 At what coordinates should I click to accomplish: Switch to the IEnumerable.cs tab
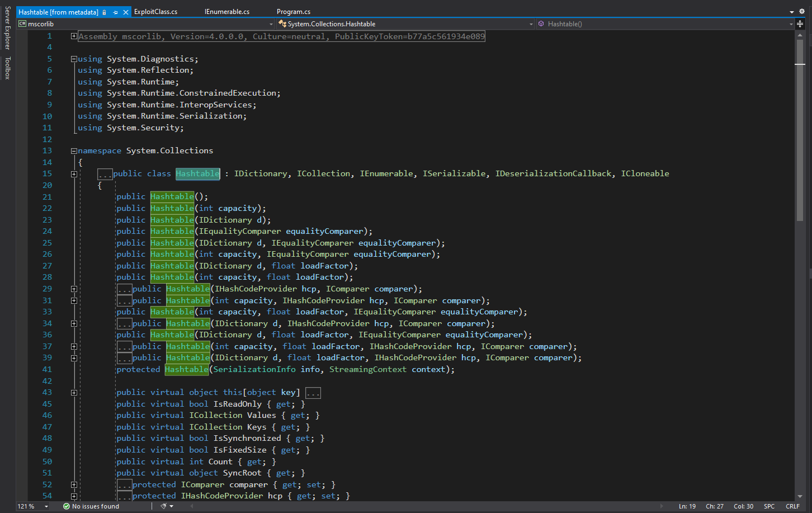click(227, 12)
